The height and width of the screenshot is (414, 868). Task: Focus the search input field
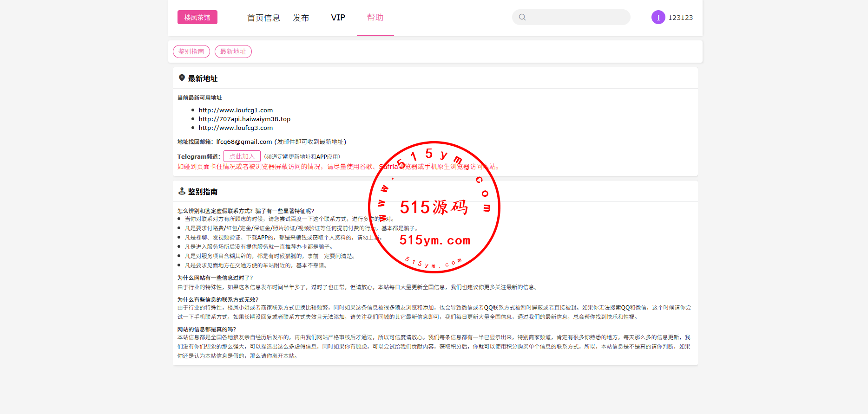pos(578,17)
